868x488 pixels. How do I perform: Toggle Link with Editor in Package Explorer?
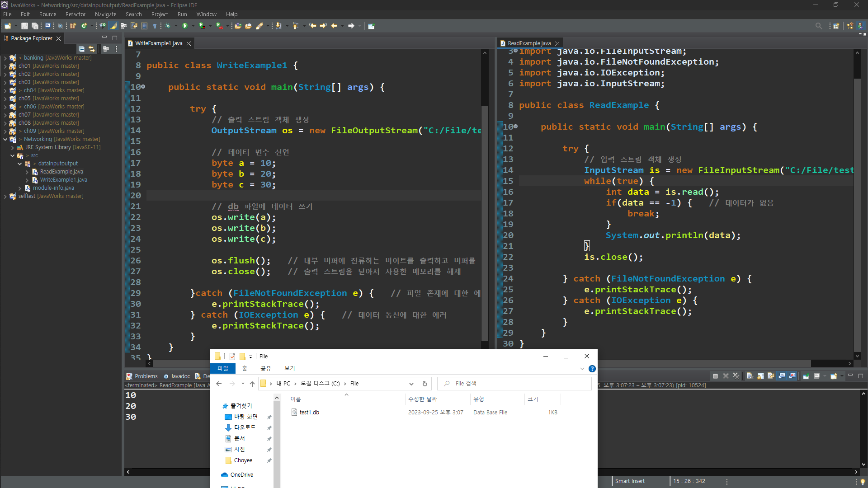[x=92, y=49]
